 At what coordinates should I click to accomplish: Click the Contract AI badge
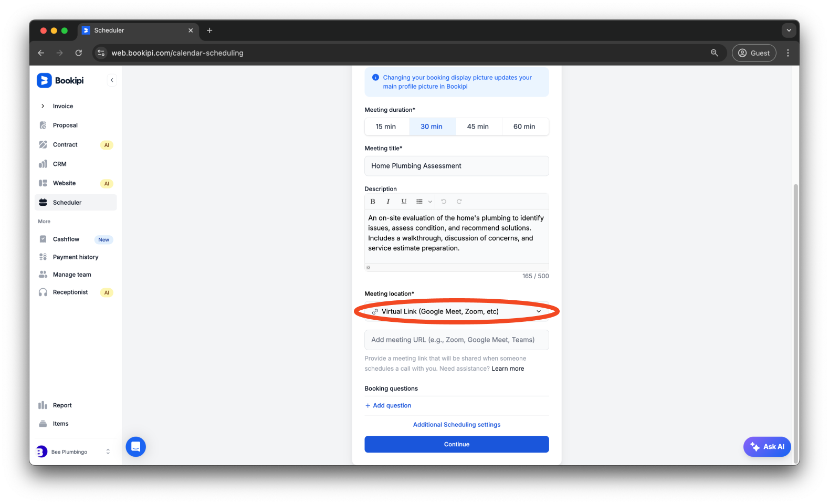pos(107,145)
